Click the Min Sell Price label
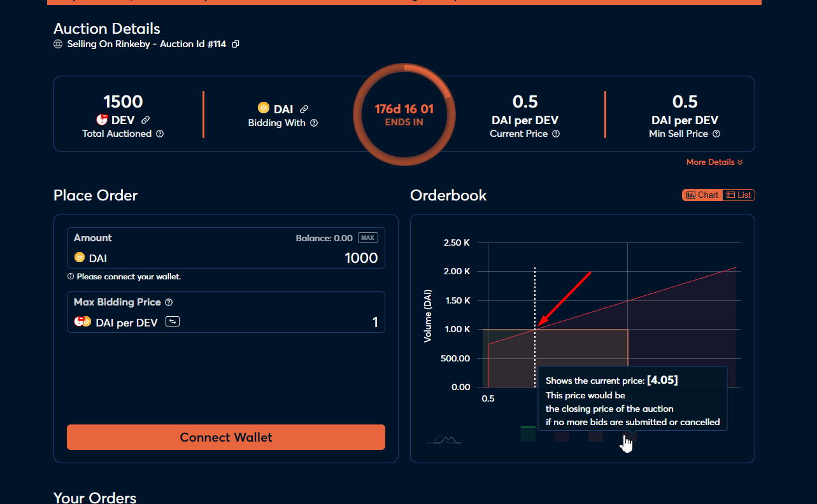The image size is (817, 504). (x=679, y=134)
